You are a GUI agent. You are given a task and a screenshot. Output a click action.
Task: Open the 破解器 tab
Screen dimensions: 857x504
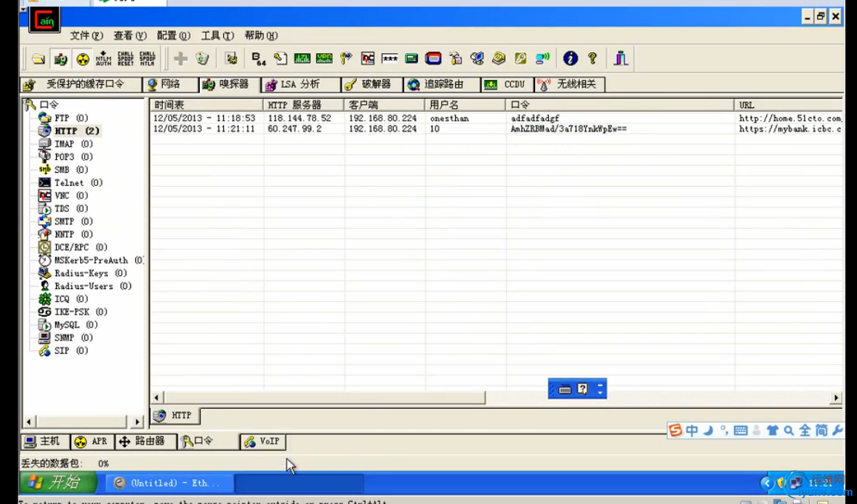pos(372,85)
